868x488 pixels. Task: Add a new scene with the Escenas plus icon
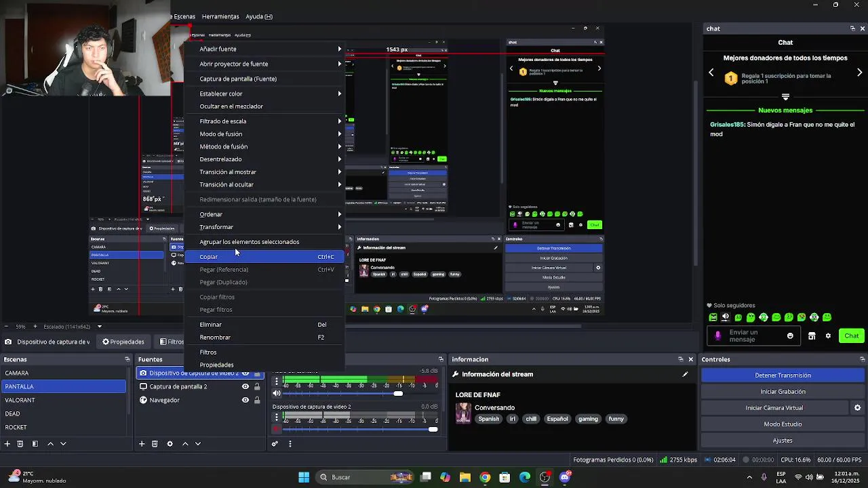click(7, 444)
